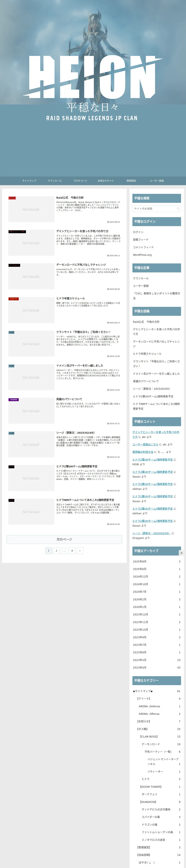Click the search magnifier icon in sidebar
This screenshot has width=186, height=868.
(x=178, y=209)
